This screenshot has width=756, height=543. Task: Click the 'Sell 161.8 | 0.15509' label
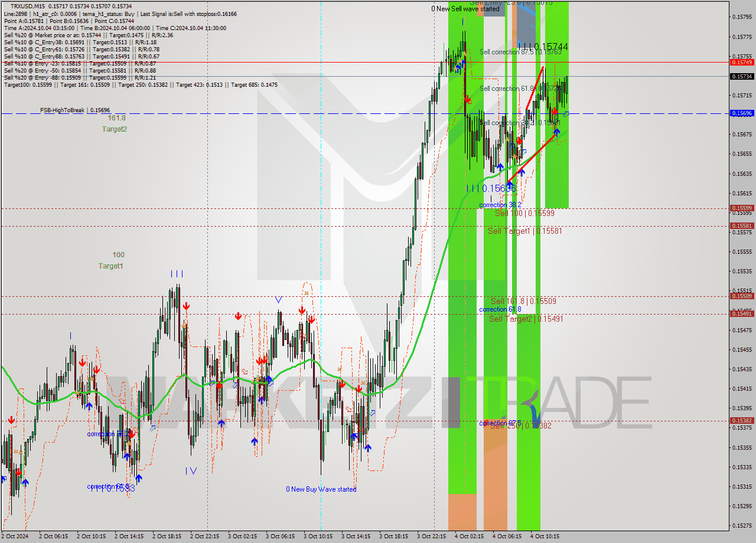click(x=523, y=301)
